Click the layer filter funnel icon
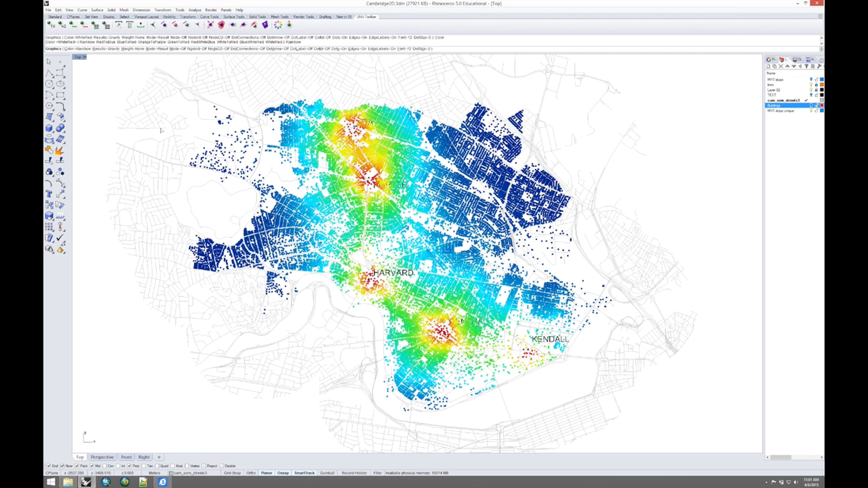Viewport: 868px width, 488px height. pyautogui.click(x=807, y=67)
